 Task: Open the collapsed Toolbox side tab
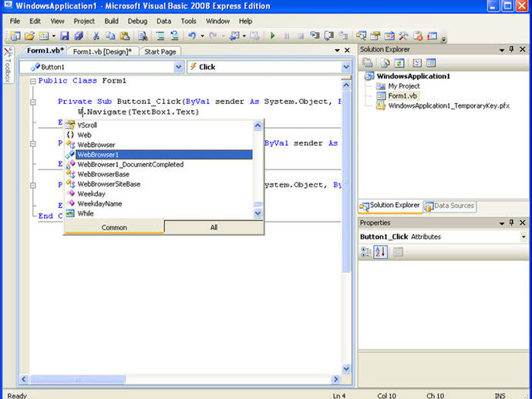8,65
